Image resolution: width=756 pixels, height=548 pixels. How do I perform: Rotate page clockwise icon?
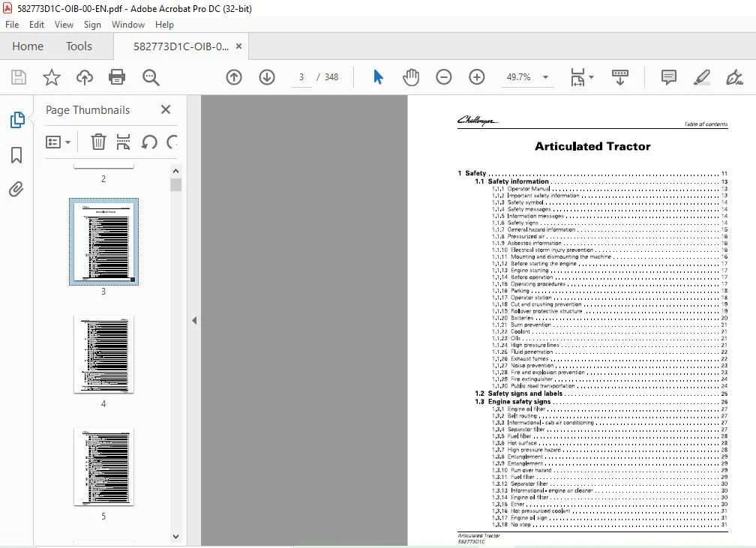click(172, 142)
